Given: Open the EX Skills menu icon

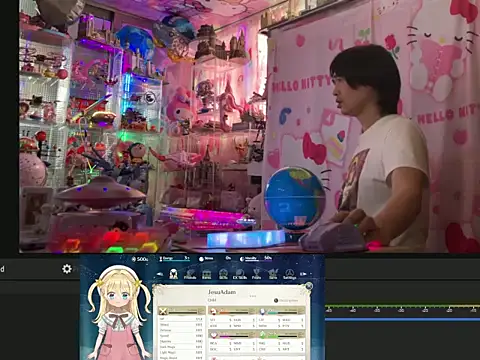Looking at the screenshot, I should pos(240,274).
